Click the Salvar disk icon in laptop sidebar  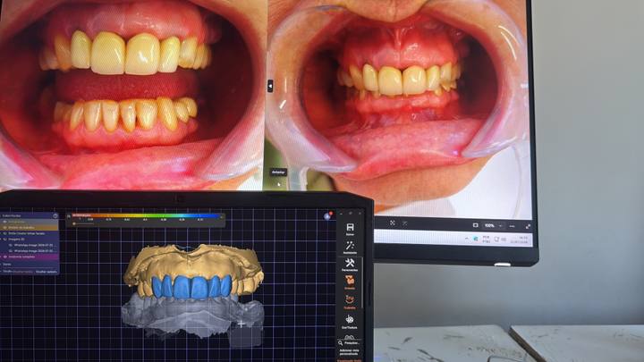click(350, 229)
